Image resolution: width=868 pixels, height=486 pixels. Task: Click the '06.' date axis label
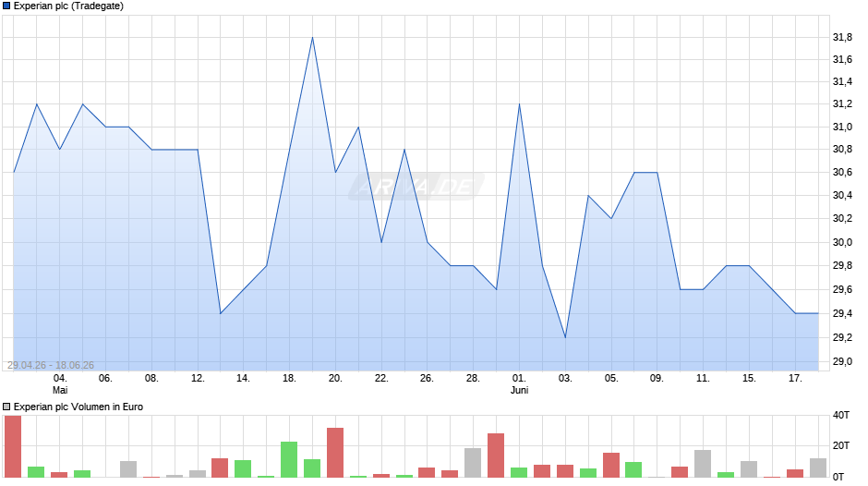point(105,378)
